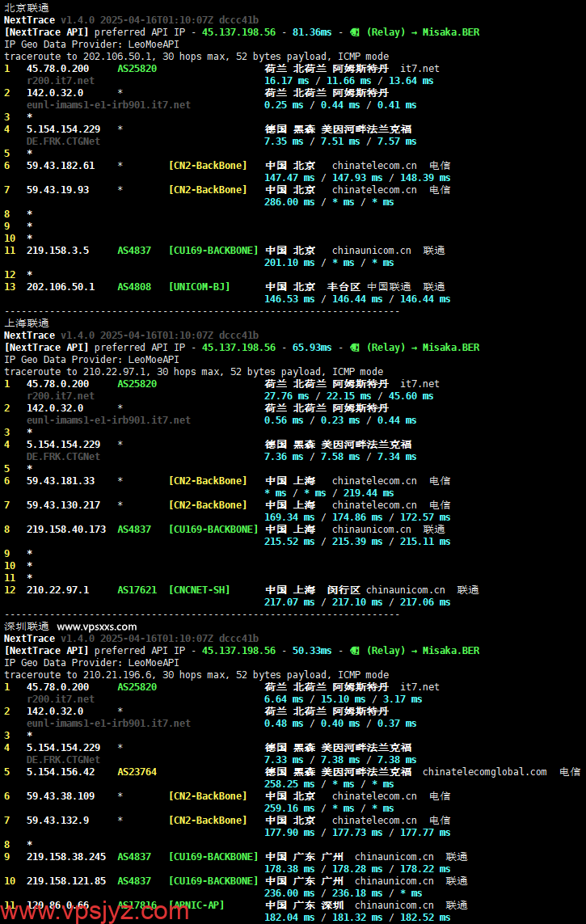The image size is (586, 924).
Task: Select the 258.25 ms latency value
Action: (x=289, y=784)
